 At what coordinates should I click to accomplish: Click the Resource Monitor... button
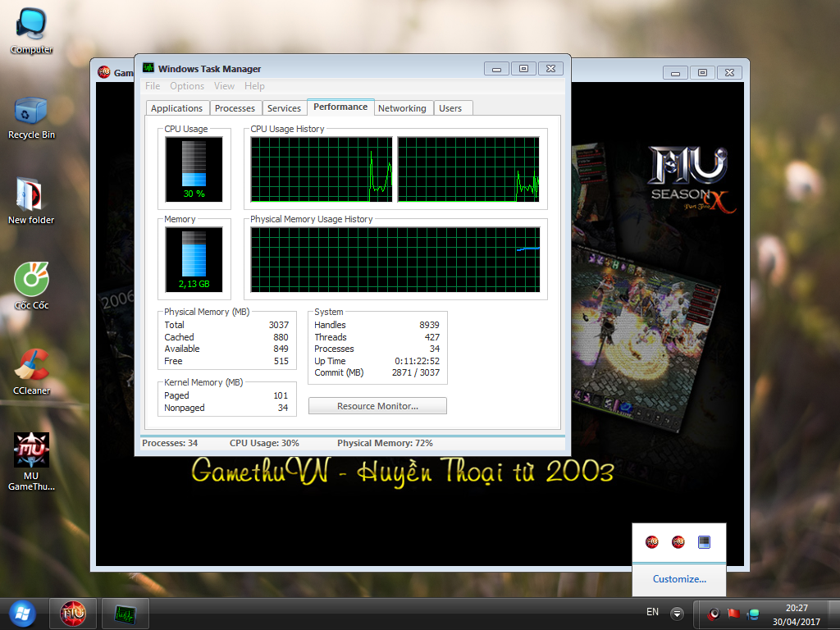point(377,406)
